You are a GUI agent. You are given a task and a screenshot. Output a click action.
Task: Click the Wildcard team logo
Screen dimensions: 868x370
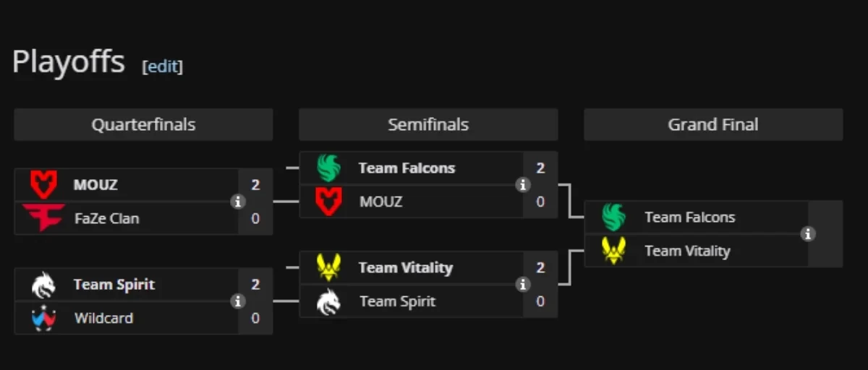point(43,318)
